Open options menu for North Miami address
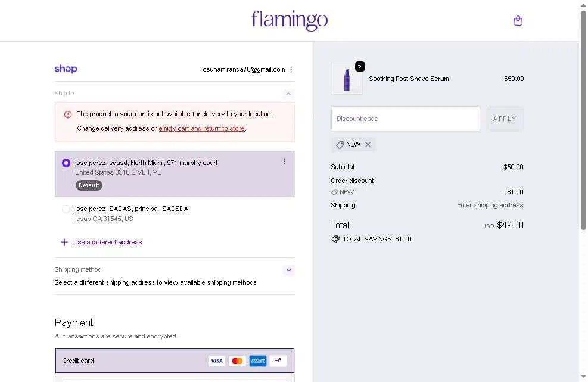Viewport: 588px width, 382px height. pyautogui.click(x=285, y=162)
